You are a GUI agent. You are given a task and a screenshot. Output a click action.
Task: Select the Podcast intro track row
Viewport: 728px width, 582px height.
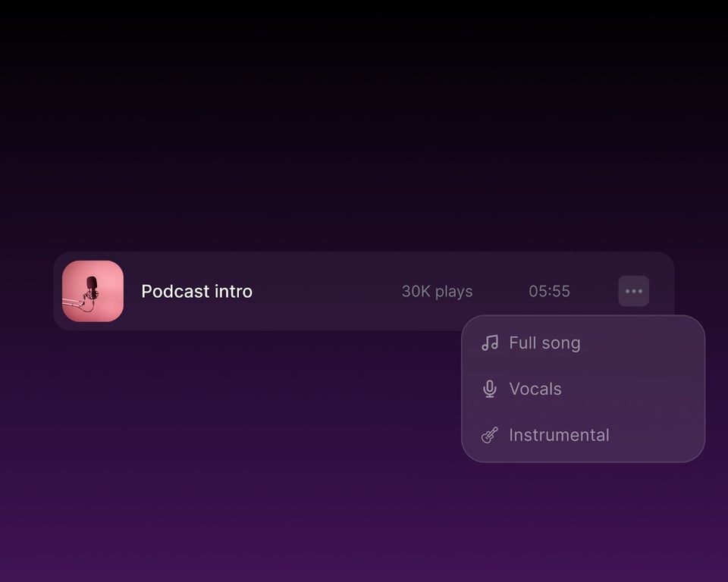[364, 291]
